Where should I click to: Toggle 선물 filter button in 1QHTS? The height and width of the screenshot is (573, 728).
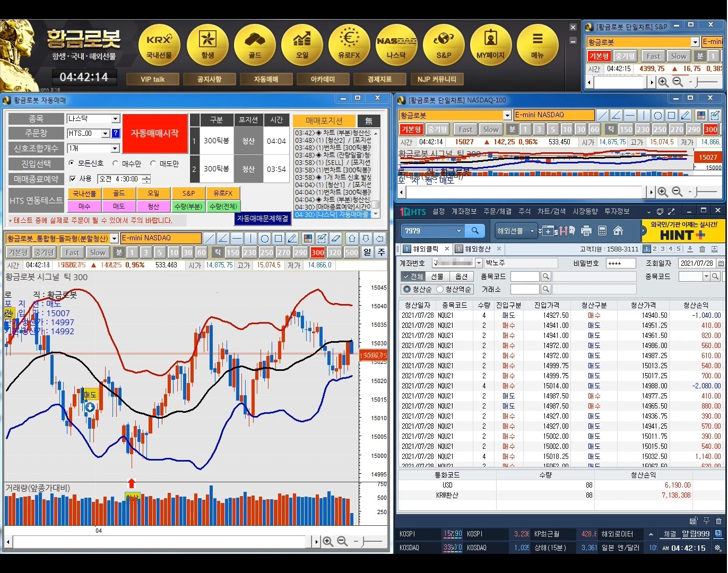coord(437,276)
